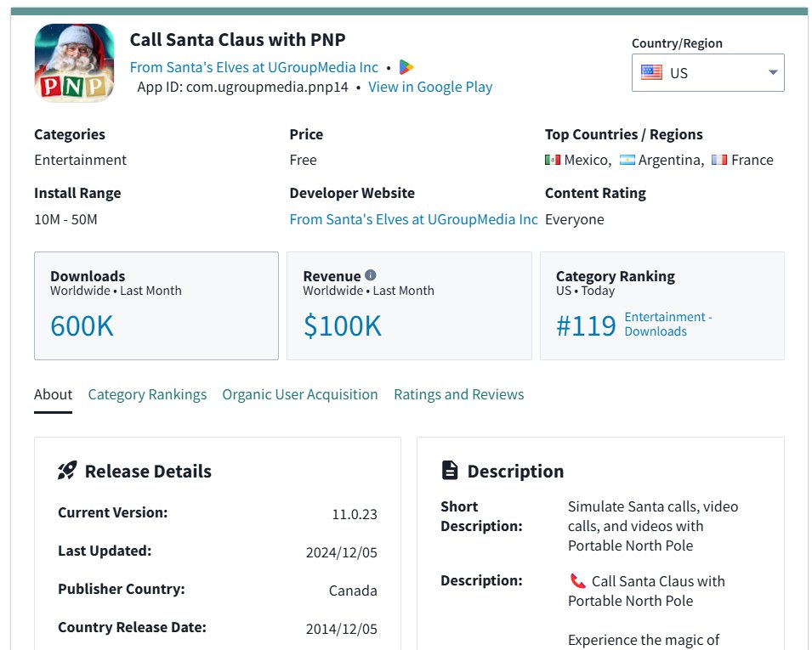
Task: Switch to the Category Rankings tab
Action: tap(147, 394)
